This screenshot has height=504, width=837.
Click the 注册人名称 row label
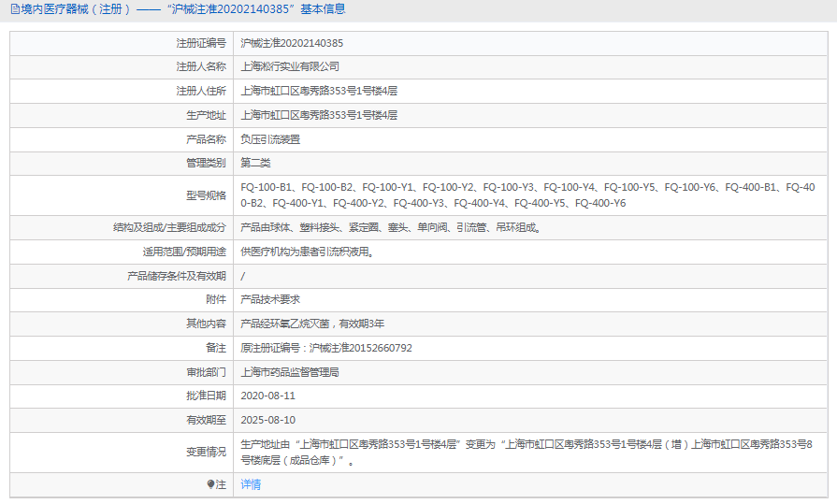point(201,66)
